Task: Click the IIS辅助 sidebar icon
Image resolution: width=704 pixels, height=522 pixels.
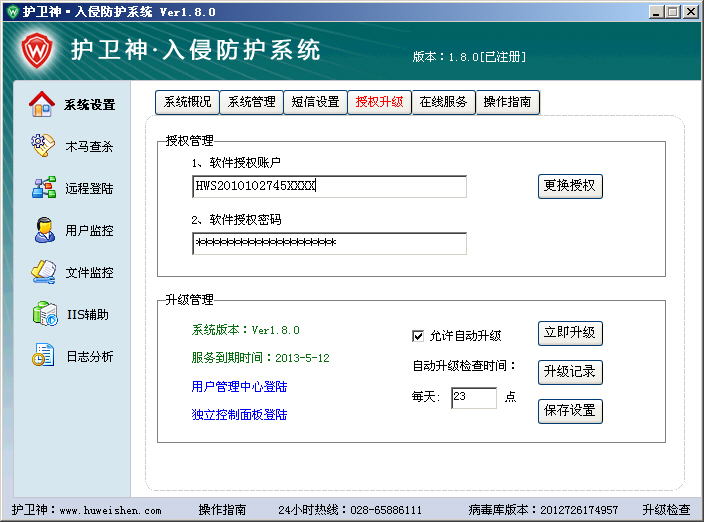Action: (x=42, y=314)
